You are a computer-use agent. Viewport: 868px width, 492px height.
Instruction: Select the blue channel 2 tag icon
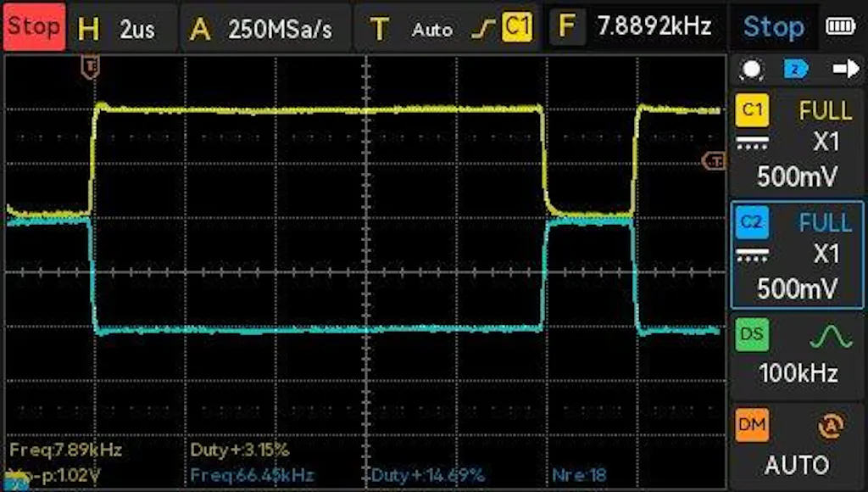click(795, 70)
